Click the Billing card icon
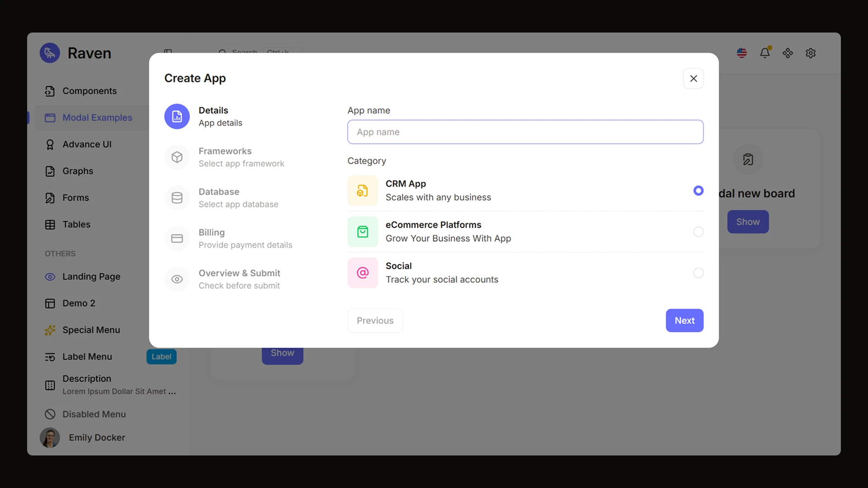This screenshot has height=488, width=868. click(x=177, y=239)
